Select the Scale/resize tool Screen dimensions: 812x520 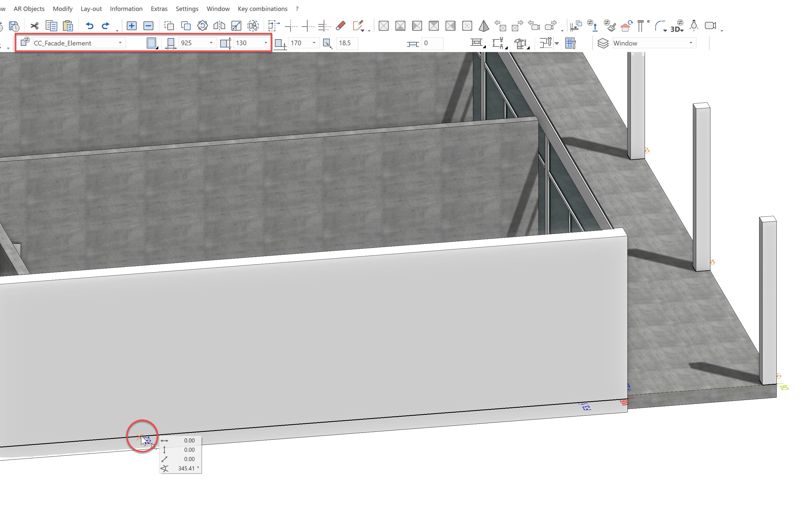pyautogui.click(x=236, y=26)
